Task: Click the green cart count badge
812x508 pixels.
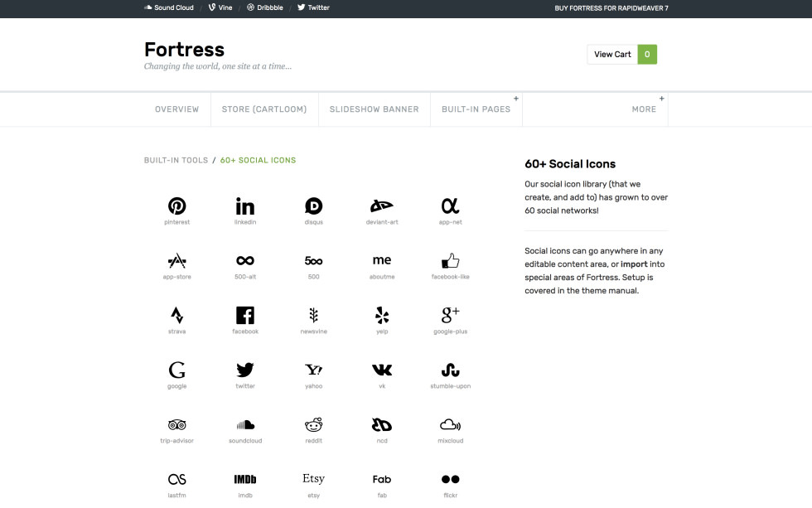Action: coord(647,55)
